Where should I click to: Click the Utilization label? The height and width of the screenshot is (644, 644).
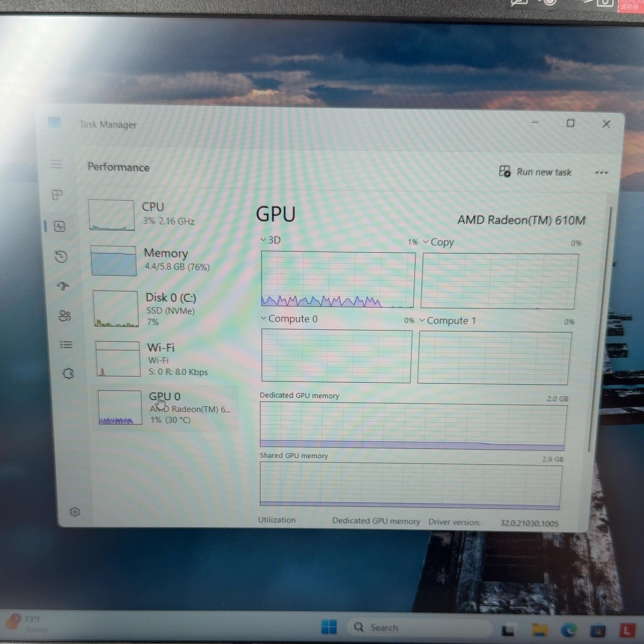[x=277, y=520]
